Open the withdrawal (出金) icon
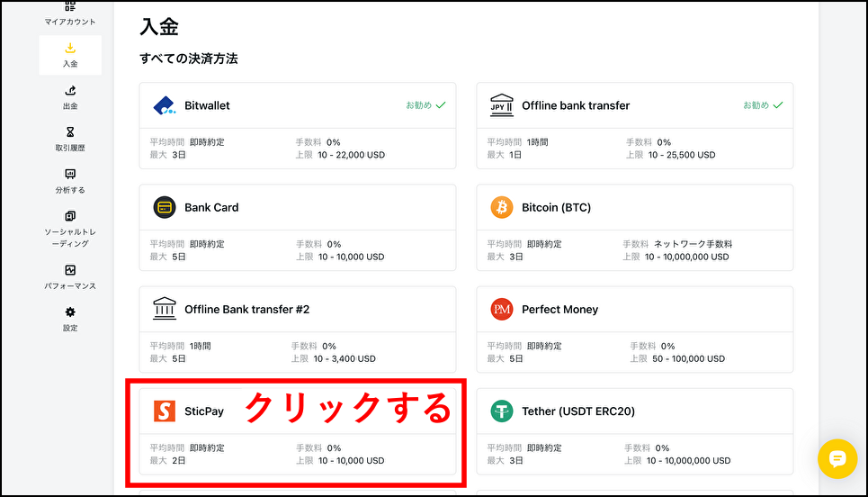 point(70,90)
